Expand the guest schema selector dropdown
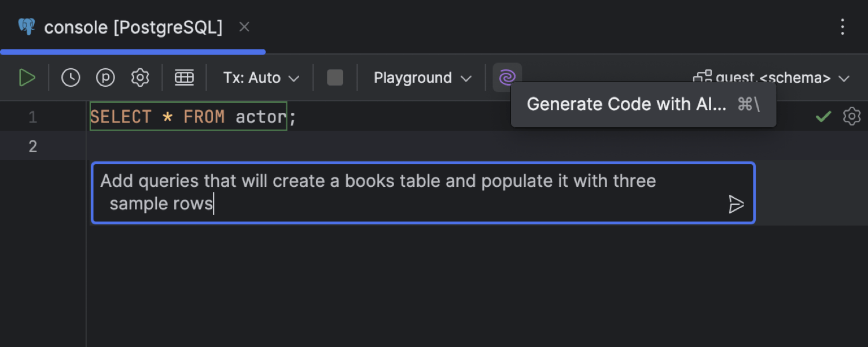The width and height of the screenshot is (868, 347). 773,78
